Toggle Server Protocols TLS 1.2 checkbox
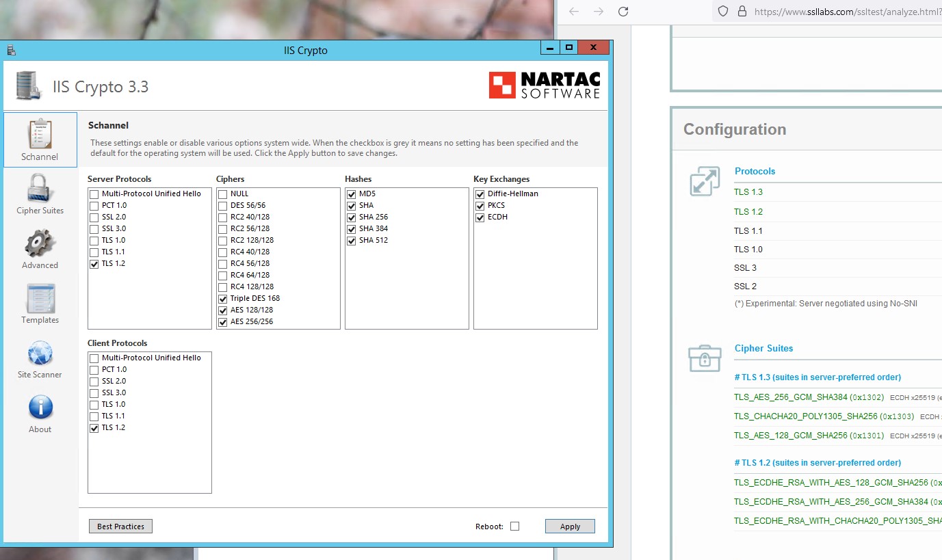Screen dimensions: 942x560 (x=94, y=264)
